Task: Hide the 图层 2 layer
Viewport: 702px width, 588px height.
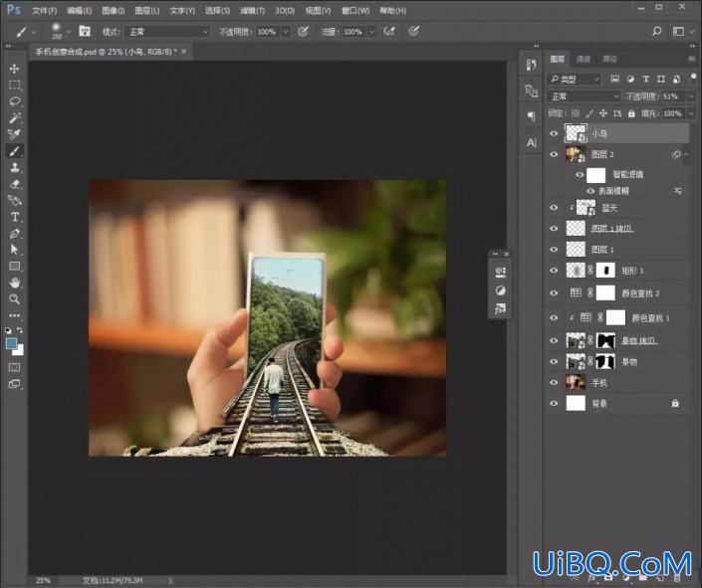Action: (x=554, y=154)
